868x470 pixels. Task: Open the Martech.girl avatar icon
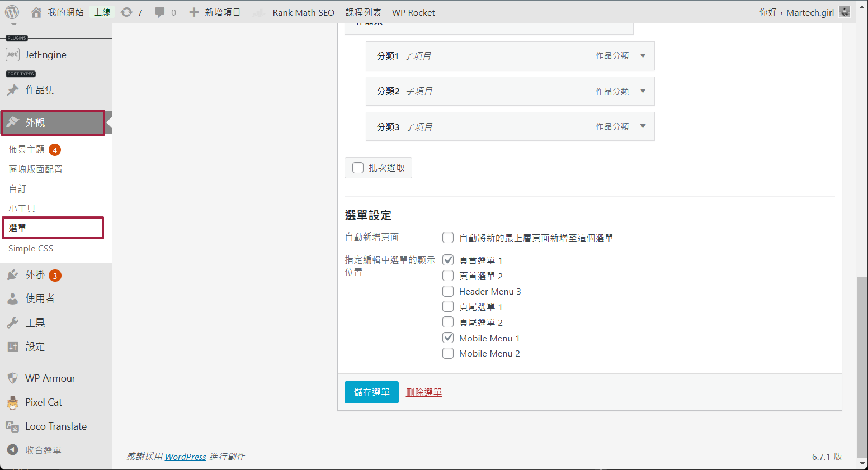[845, 12]
